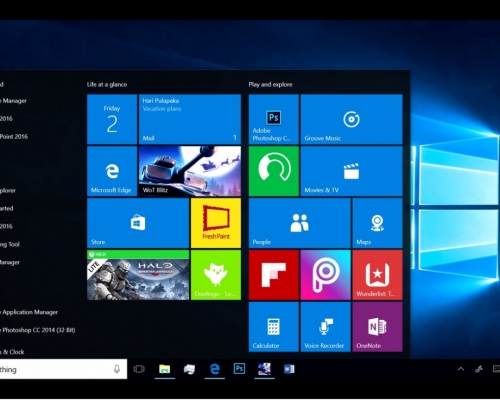This screenshot has height=400, width=500.
Task: Open Task View from the taskbar
Action: pos(139,369)
